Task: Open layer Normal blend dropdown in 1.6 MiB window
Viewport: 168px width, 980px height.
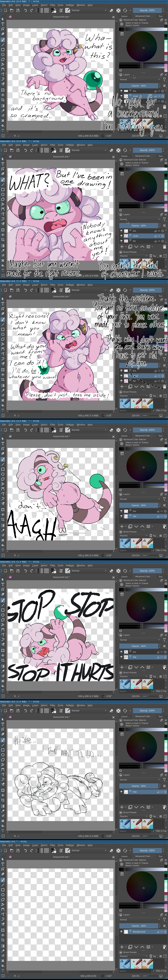Action: click(140, 780)
